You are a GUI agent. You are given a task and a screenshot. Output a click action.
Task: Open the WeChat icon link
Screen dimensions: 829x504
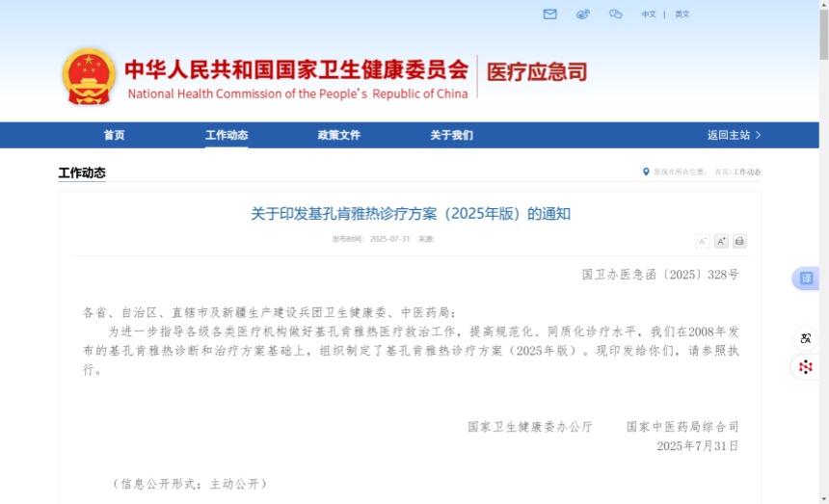[615, 14]
